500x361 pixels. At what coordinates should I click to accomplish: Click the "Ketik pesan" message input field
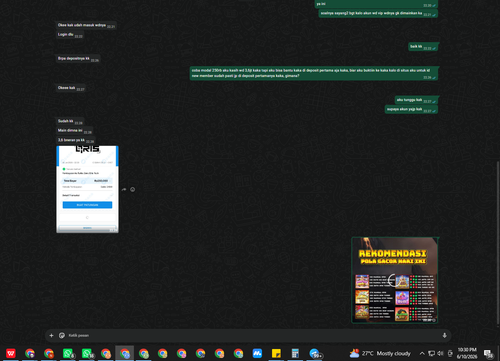pyautogui.click(x=253, y=335)
